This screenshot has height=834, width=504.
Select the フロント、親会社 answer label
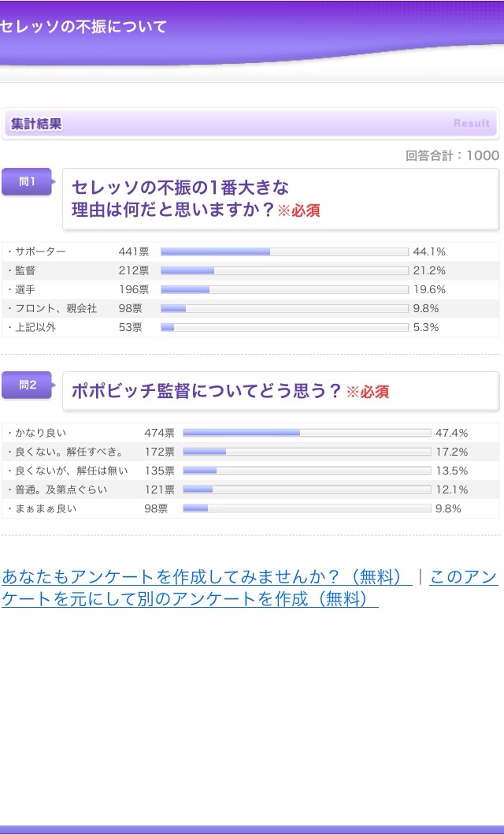(56, 309)
